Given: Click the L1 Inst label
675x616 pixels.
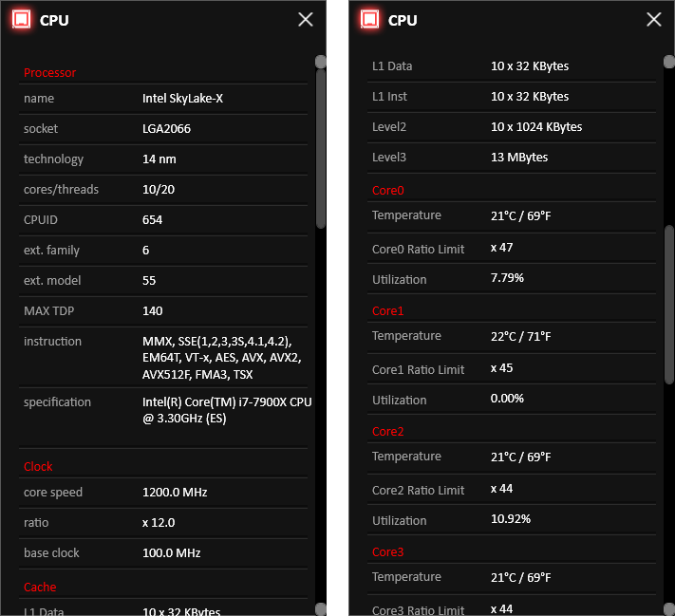Looking at the screenshot, I should pos(389,97).
